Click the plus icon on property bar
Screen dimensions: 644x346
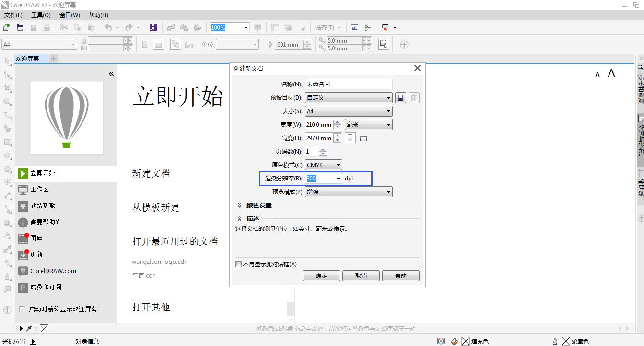tap(404, 45)
